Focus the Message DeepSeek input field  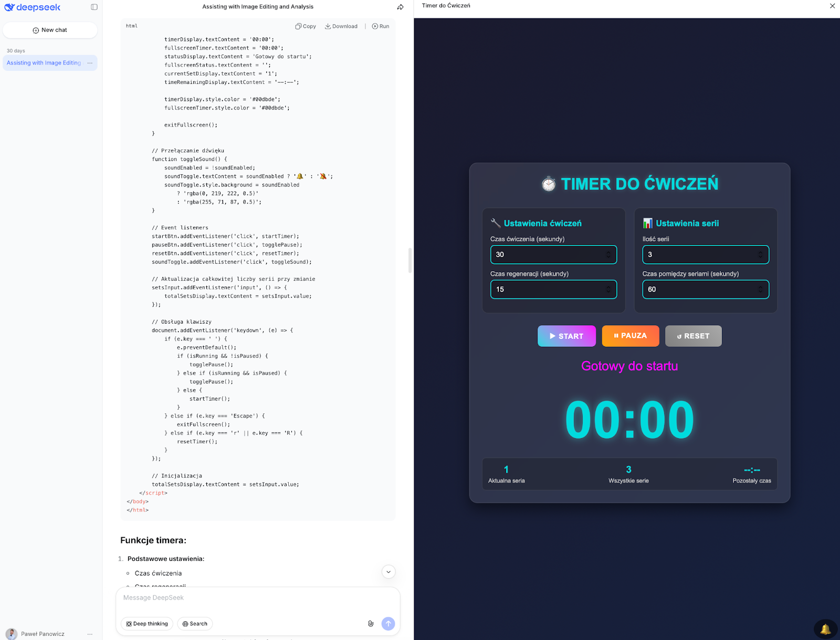coord(257,598)
